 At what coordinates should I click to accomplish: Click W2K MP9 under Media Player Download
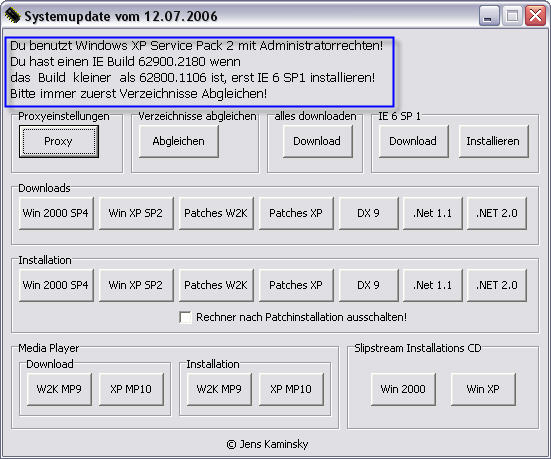[x=59, y=389]
